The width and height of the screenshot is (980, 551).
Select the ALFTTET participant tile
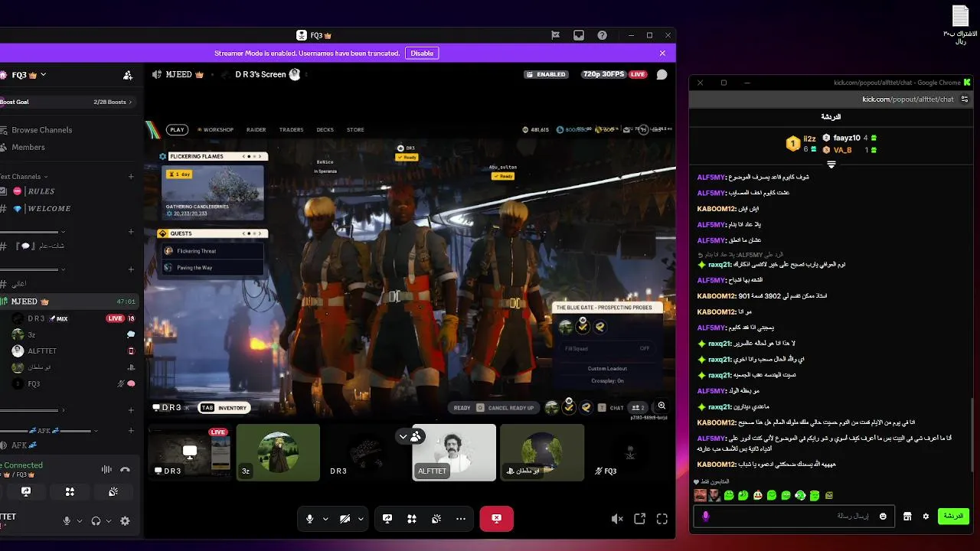[x=454, y=452]
